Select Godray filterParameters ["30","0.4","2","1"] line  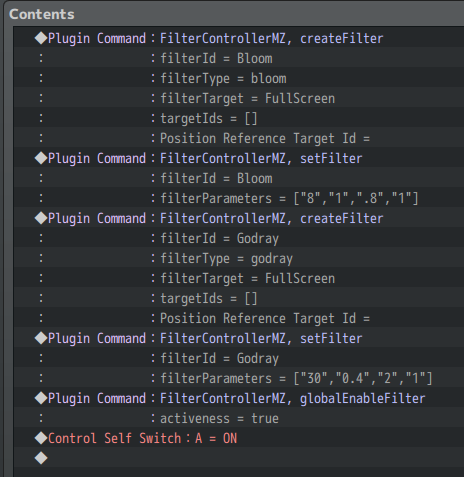(x=239, y=378)
